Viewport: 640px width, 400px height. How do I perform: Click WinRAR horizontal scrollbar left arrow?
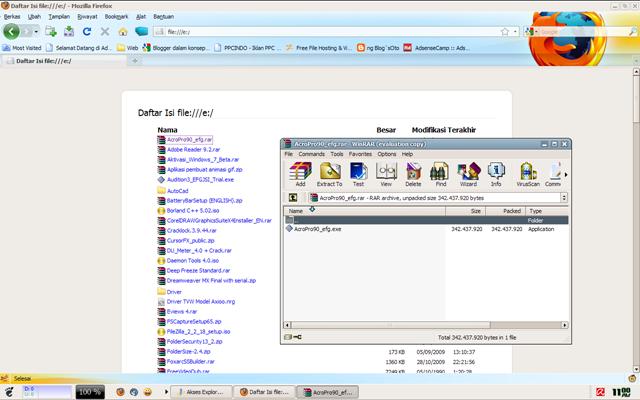tap(287, 325)
